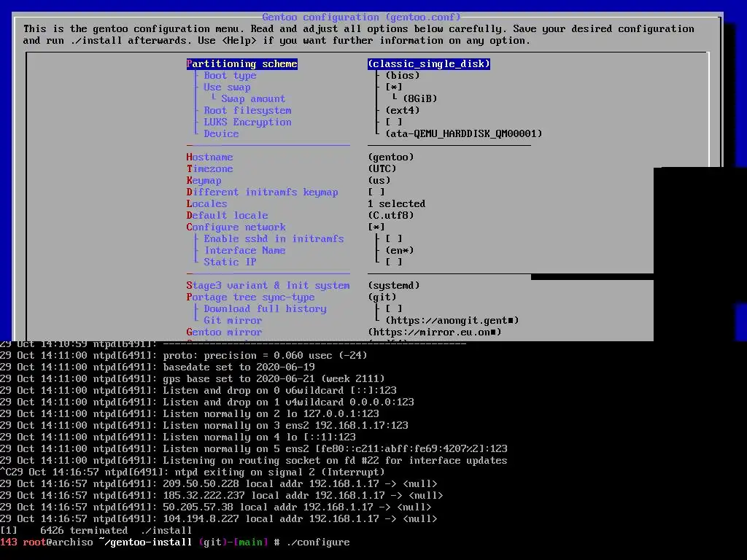747x560 pixels.
Task: Toggle Enable sshd in initramfs checkbox
Action: (394, 238)
